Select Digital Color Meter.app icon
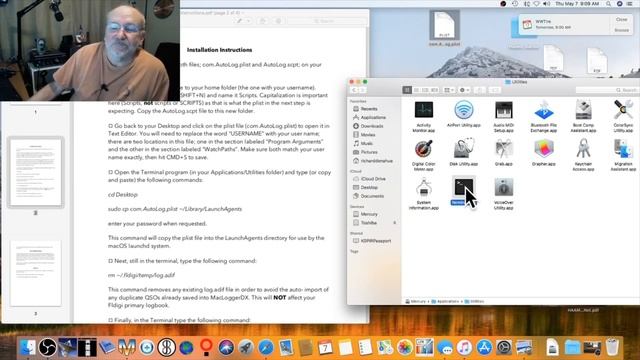 (x=424, y=149)
